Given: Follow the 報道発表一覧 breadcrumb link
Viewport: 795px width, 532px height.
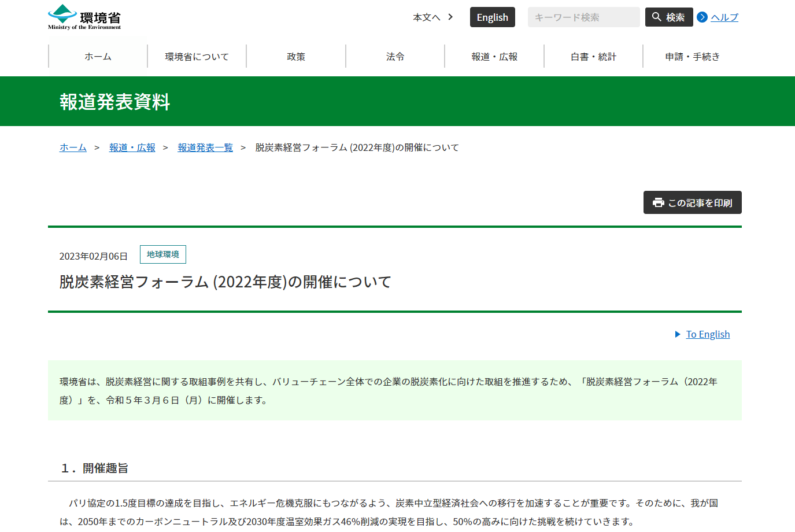Looking at the screenshot, I should click(205, 147).
